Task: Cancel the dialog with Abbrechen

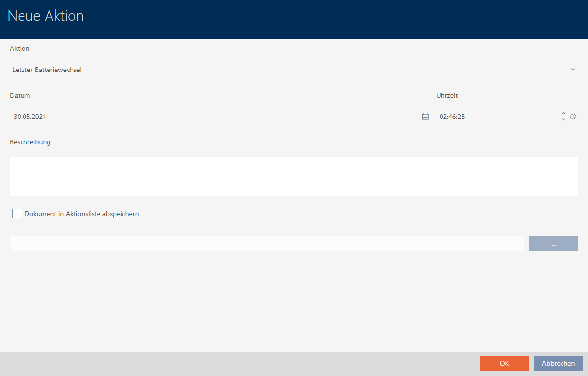Action: click(x=558, y=363)
